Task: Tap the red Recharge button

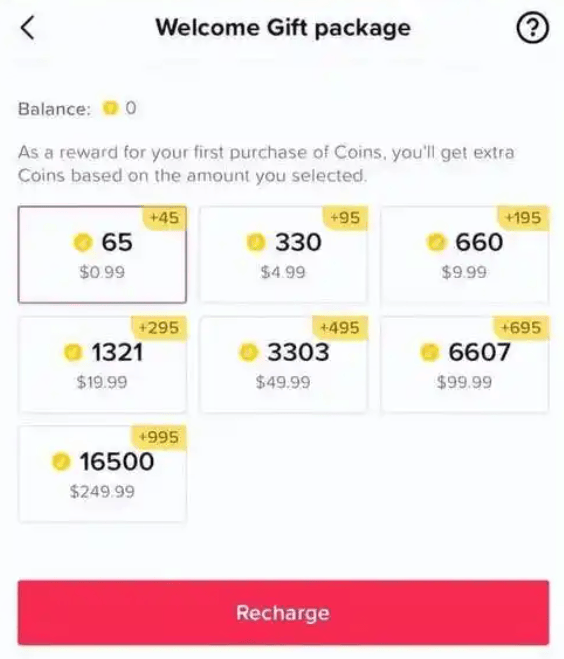Action: click(x=283, y=612)
